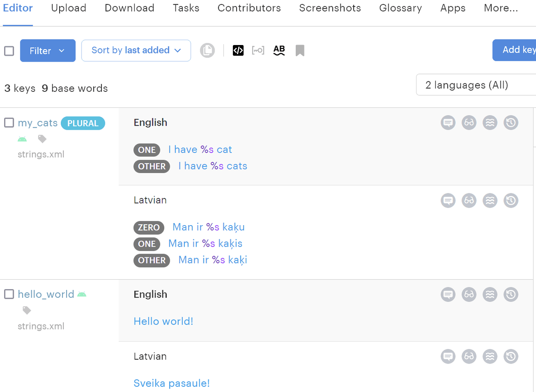Image resolution: width=536 pixels, height=392 pixels.
Task: Toggle the inline code view icon
Action: [238, 50]
